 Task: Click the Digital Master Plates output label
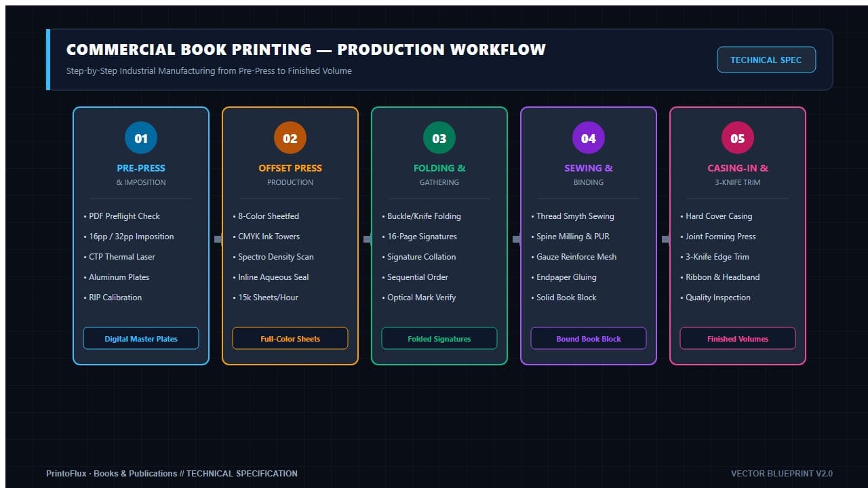click(141, 338)
